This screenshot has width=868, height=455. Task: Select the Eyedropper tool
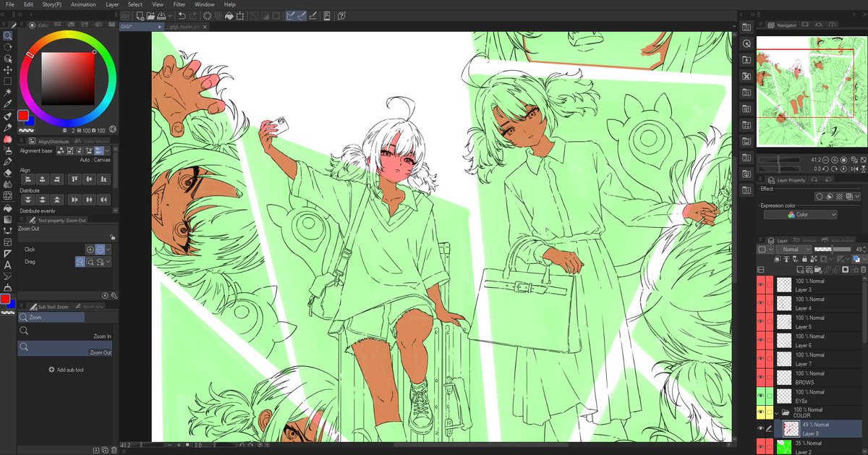coord(7,103)
